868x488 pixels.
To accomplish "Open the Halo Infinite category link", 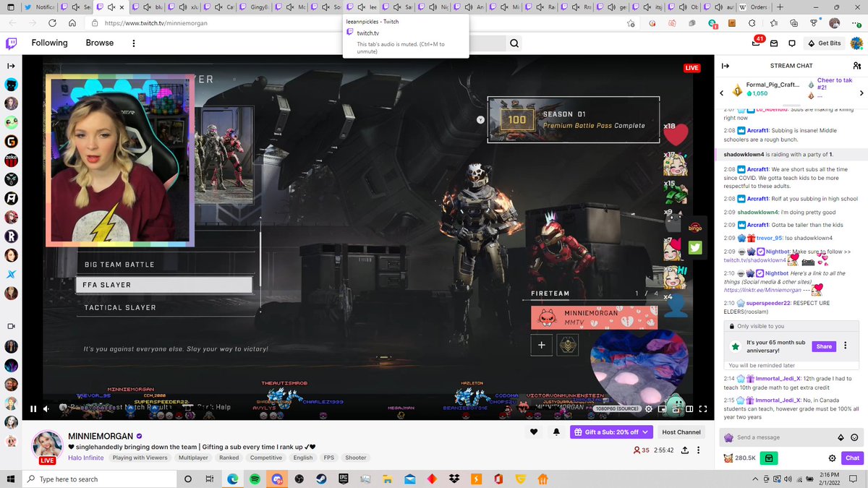I will (87, 457).
